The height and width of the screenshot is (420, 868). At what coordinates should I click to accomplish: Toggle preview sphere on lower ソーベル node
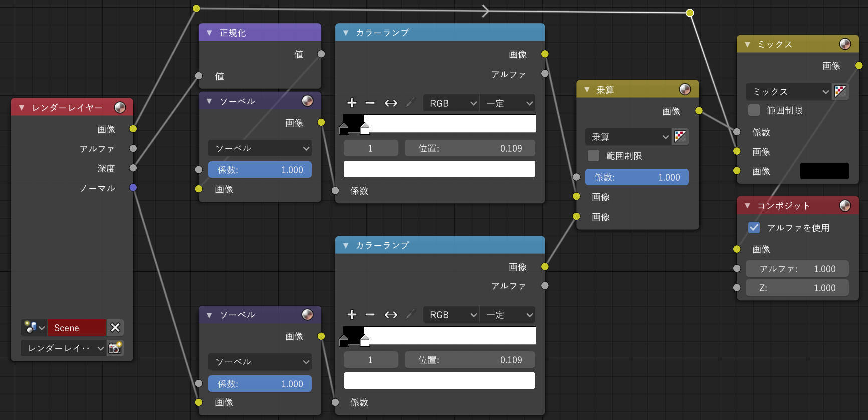307,314
